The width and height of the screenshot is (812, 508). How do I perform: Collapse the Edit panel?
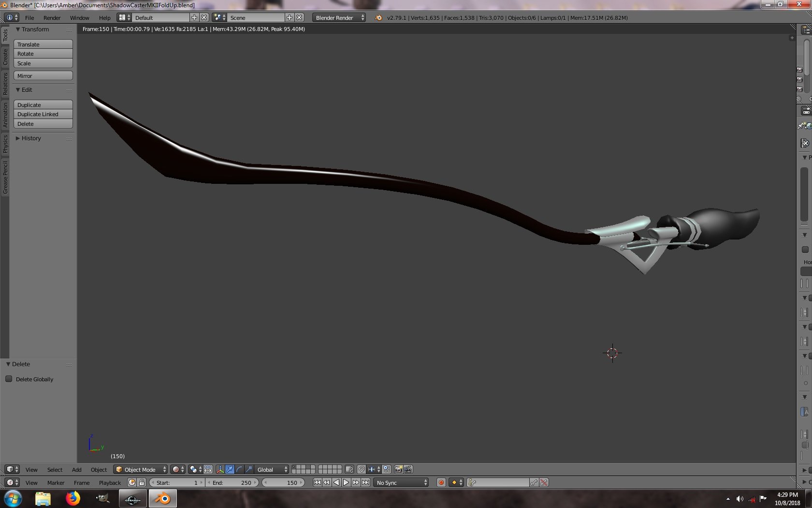18,90
